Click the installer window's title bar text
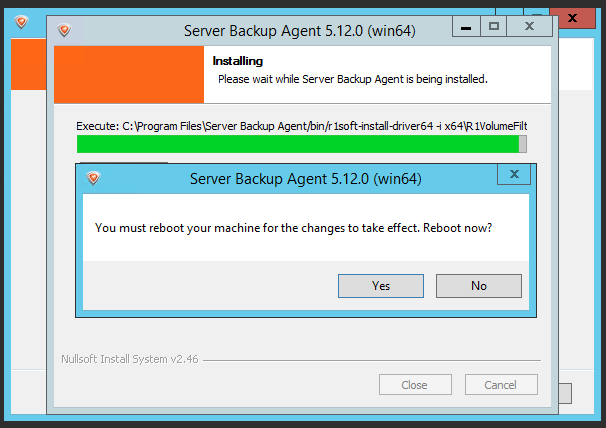 click(x=300, y=31)
